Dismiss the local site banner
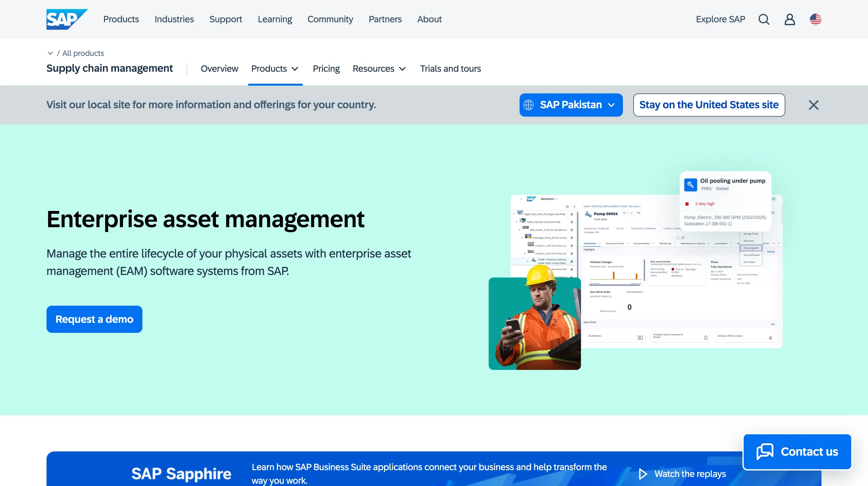 click(813, 105)
